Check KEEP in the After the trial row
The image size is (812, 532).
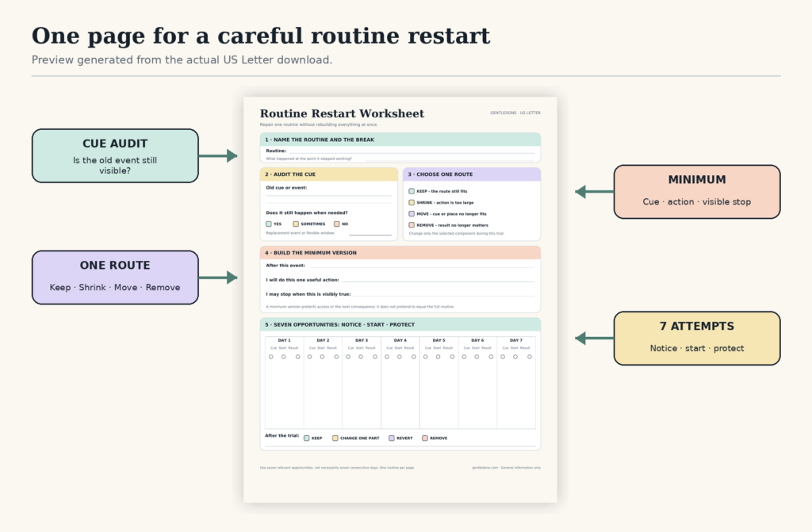click(x=307, y=438)
